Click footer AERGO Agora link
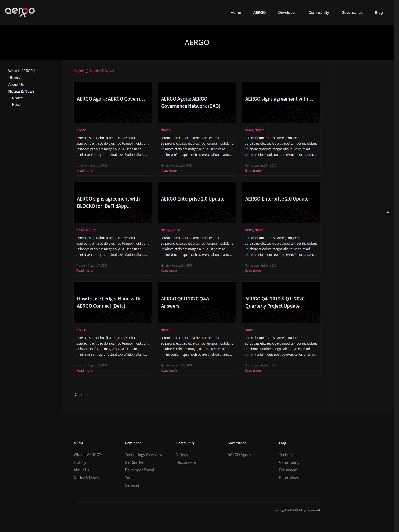399x532 pixels. pos(239,455)
